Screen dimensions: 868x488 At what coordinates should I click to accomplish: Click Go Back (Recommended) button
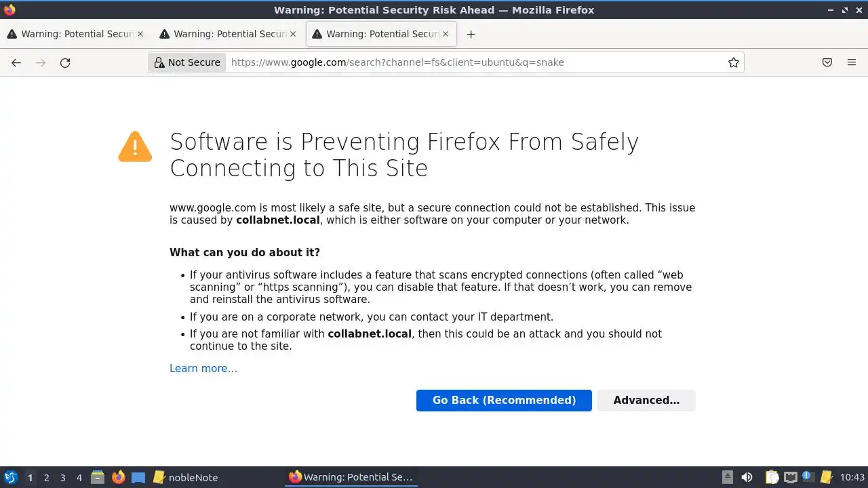pos(504,400)
